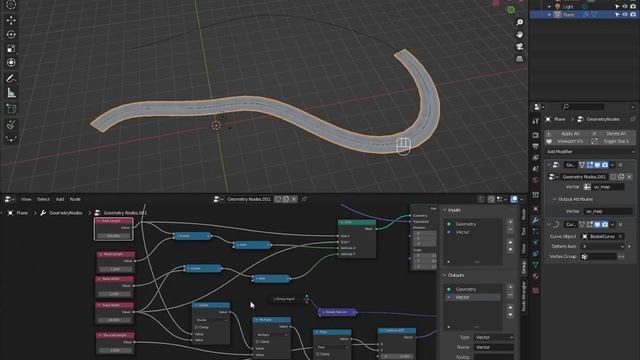Collapse the GeometryNodes modifier panel
This screenshot has width=640, height=360.
[549, 165]
